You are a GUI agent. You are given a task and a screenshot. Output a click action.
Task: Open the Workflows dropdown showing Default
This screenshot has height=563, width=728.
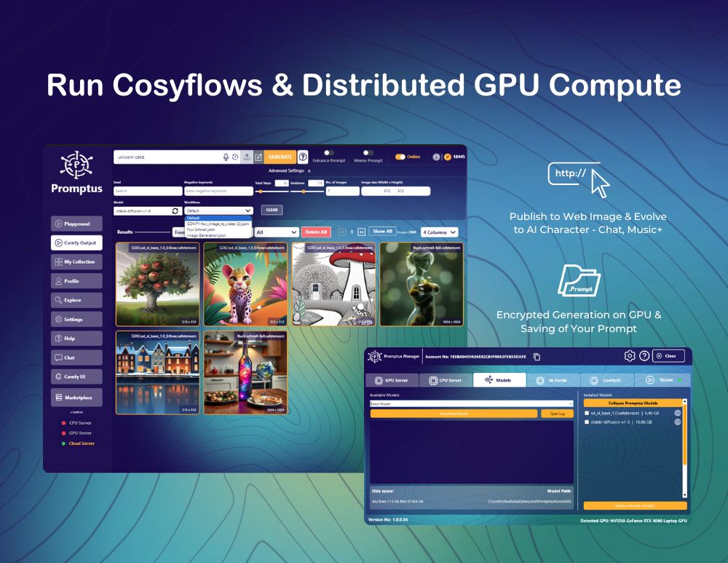point(218,211)
